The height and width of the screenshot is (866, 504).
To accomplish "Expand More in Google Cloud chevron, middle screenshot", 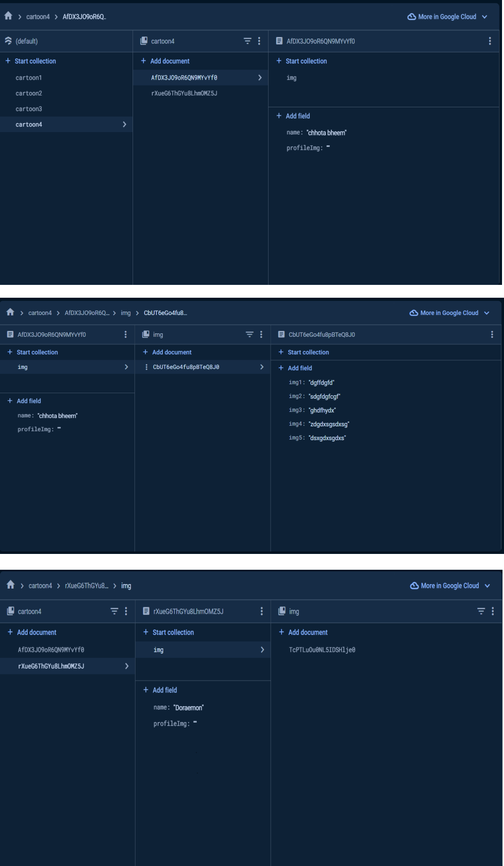I will 487,313.
